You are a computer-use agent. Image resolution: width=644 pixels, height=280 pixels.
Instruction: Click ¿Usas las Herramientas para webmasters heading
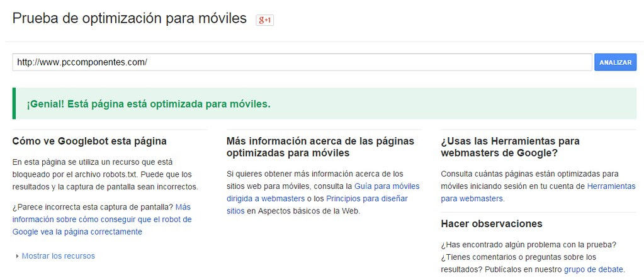[x=510, y=147]
